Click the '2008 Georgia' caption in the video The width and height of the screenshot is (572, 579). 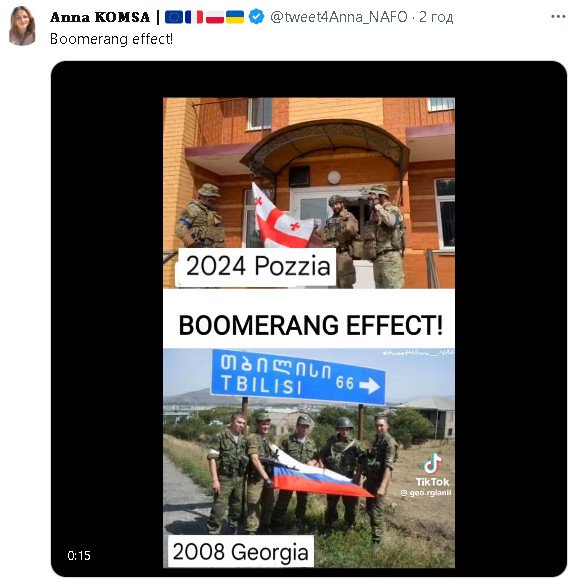pyautogui.click(x=241, y=552)
